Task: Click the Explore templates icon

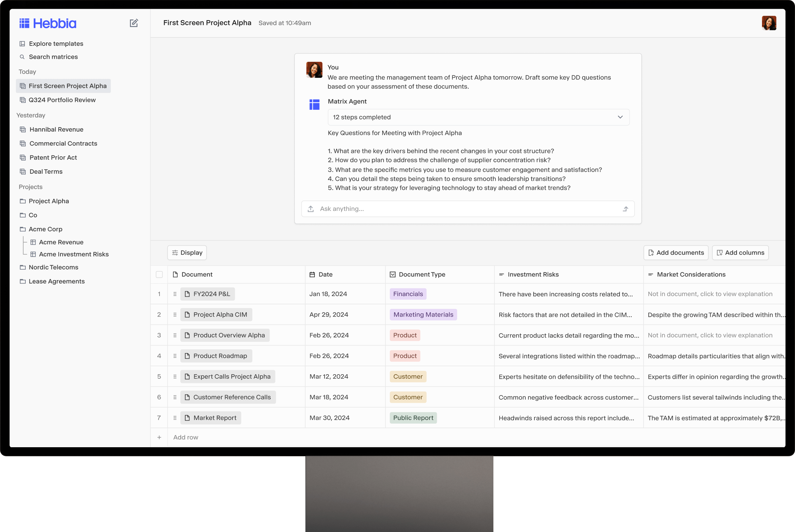Action: (22, 44)
